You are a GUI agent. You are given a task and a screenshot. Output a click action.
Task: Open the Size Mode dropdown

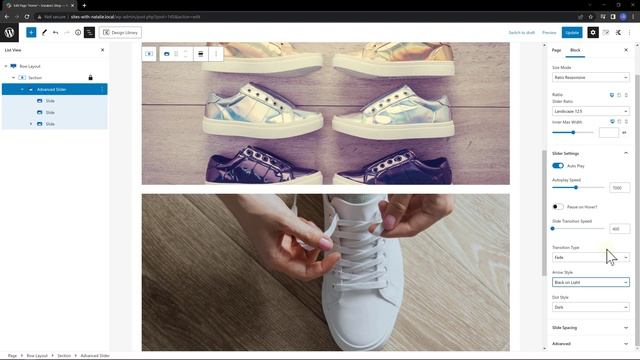(591, 78)
